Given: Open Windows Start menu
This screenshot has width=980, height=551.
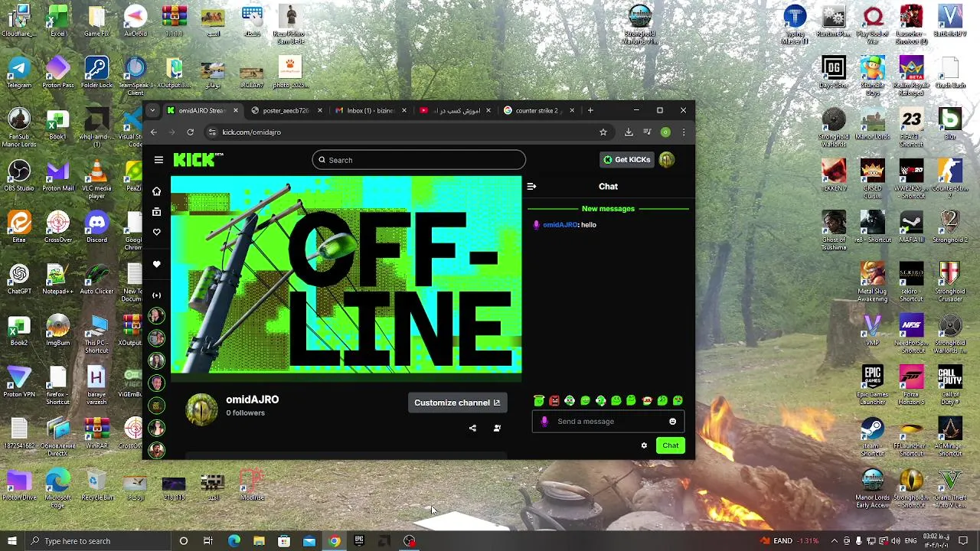Looking at the screenshot, I should (x=11, y=541).
